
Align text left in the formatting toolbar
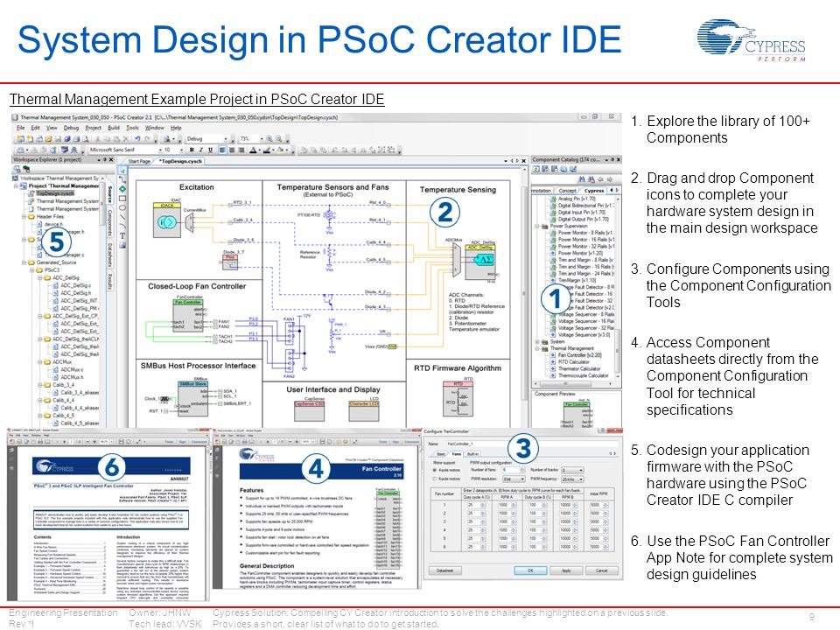pyautogui.click(x=221, y=150)
